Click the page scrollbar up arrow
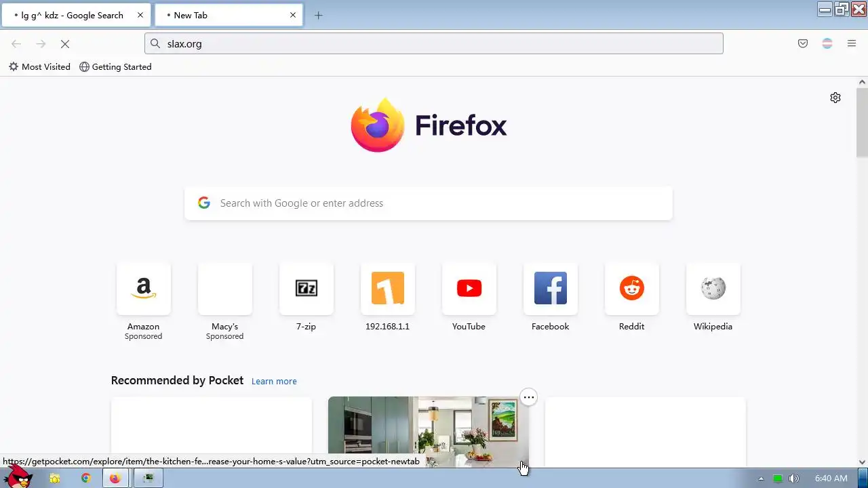 point(862,82)
